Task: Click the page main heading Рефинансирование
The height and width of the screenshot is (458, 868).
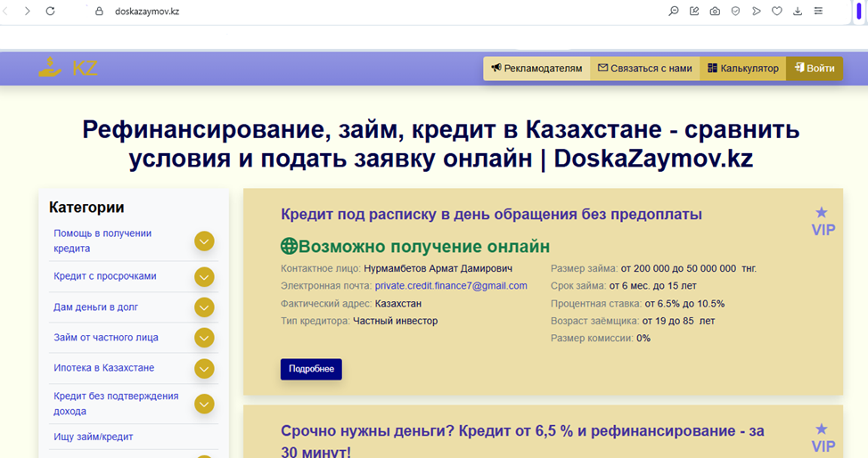Action: point(440,144)
